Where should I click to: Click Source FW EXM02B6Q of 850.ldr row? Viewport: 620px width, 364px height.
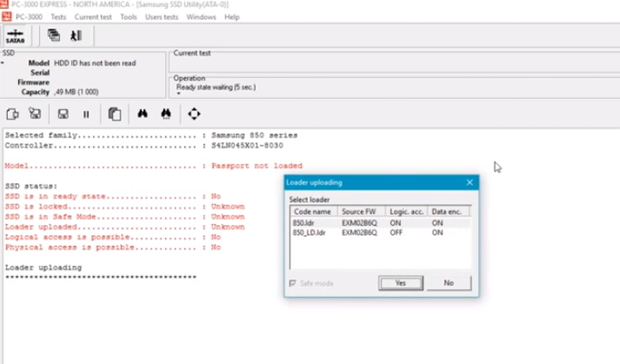pyautogui.click(x=360, y=223)
